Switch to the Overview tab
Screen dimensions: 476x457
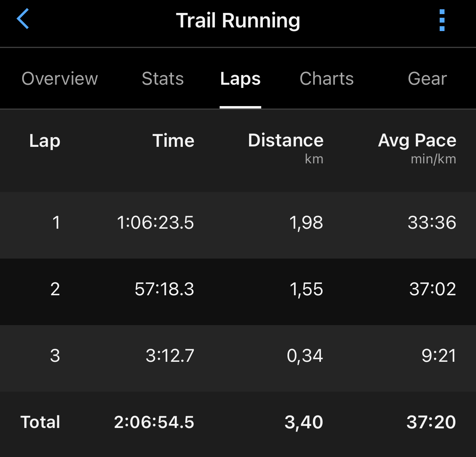coord(60,79)
